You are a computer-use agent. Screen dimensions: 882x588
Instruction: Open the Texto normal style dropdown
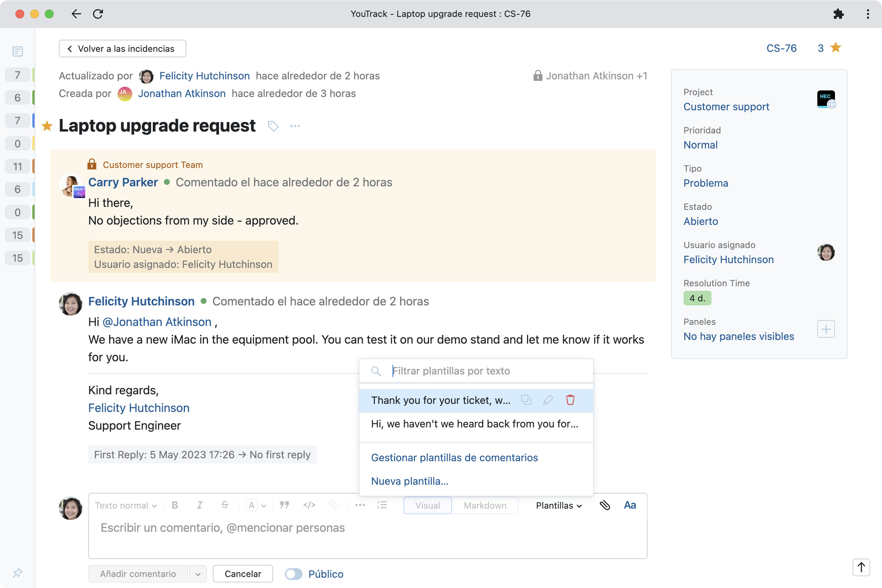pos(126,506)
